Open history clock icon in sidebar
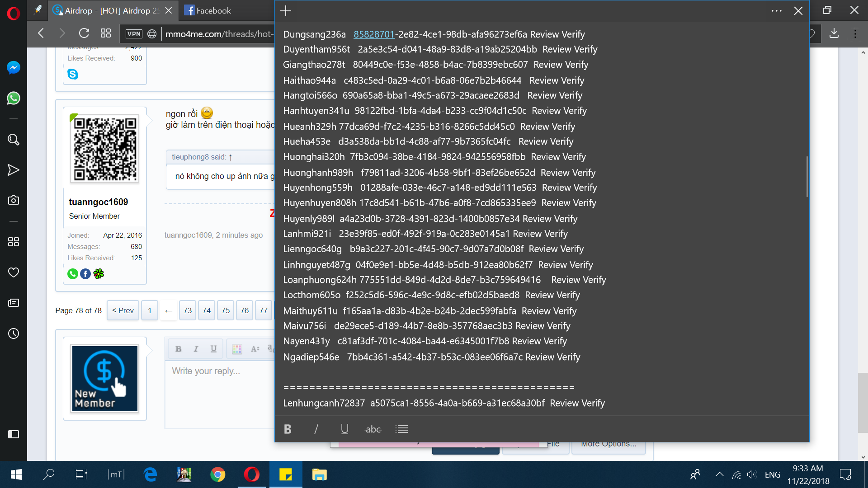Screen dimensions: 868x488 pyautogui.click(x=14, y=333)
